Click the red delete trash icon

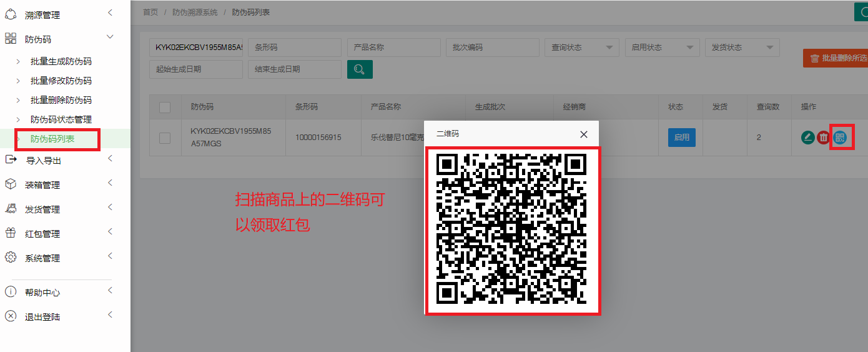[824, 138]
